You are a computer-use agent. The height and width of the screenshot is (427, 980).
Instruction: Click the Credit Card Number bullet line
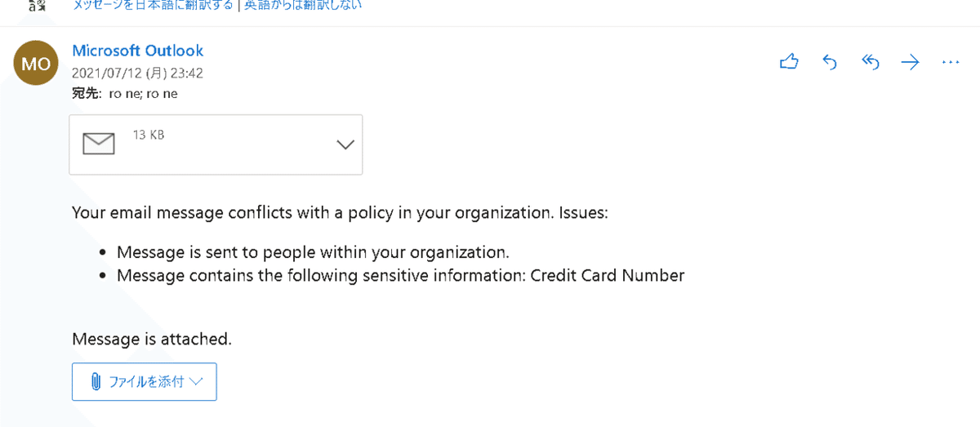point(400,275)
